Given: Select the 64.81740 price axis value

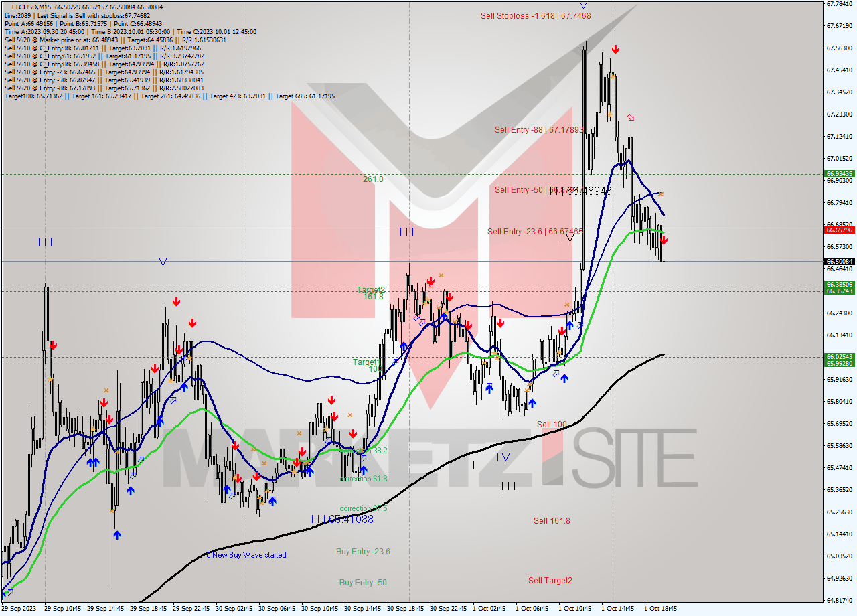Looking at the screenshot, I should 840,601.
